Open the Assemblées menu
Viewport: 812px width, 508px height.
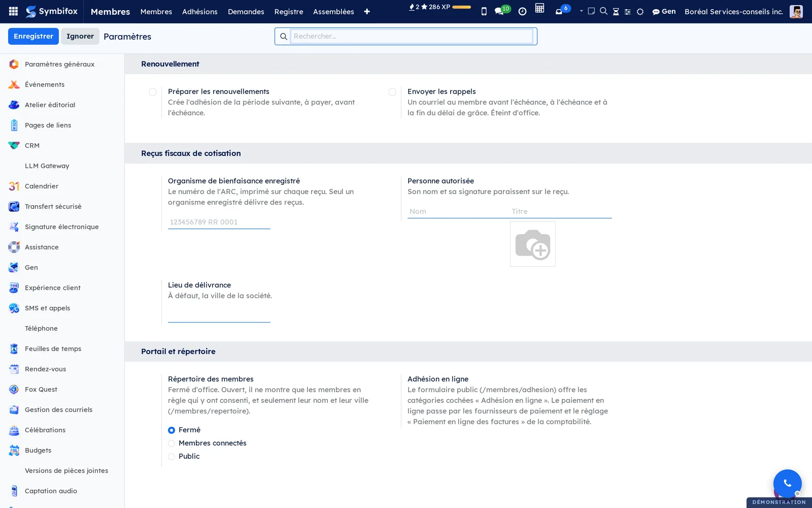(x=333, y=11)
